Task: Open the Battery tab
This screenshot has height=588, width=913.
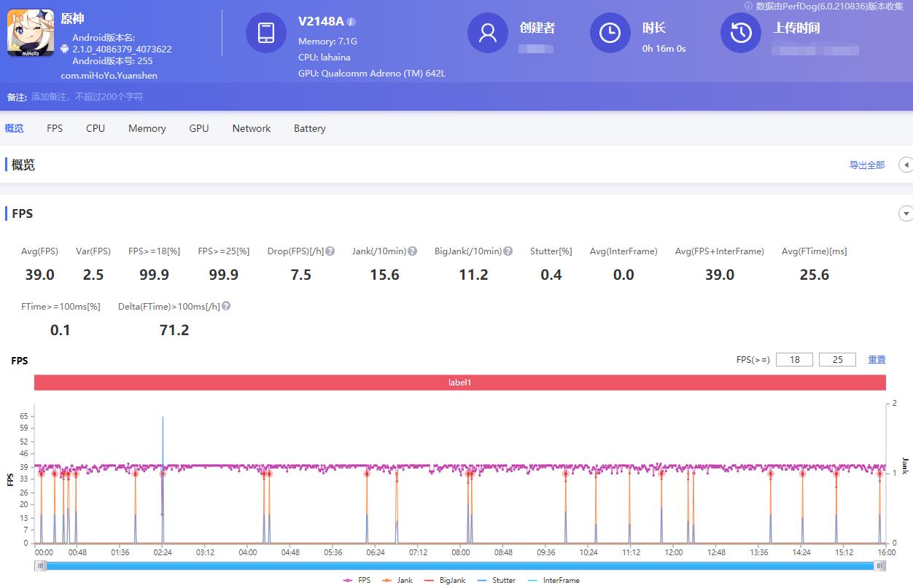Action: [309, 128]
